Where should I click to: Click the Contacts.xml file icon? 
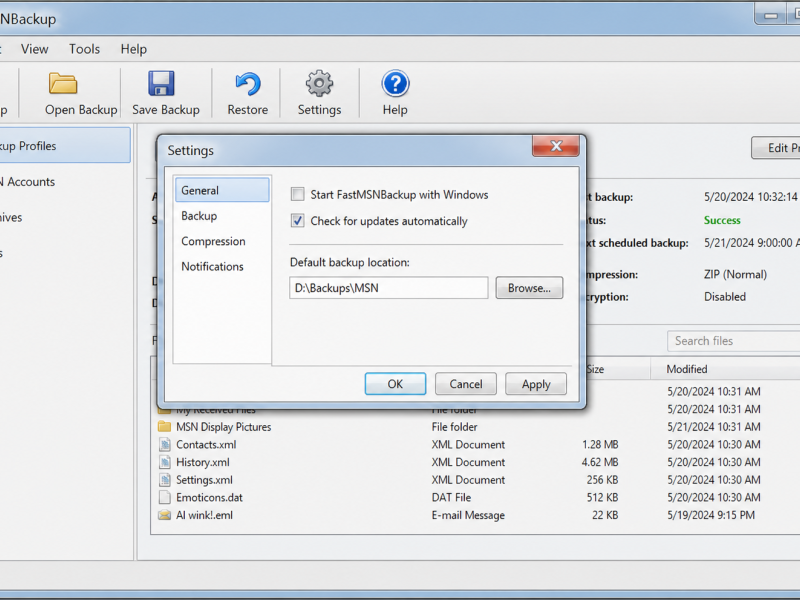(164, 444)
